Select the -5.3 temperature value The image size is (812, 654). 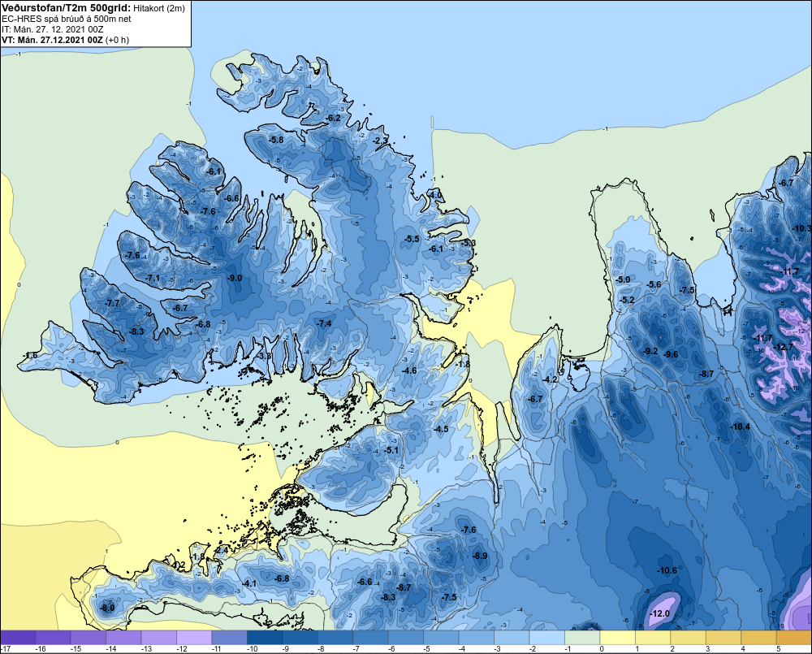tap(469, 243)
